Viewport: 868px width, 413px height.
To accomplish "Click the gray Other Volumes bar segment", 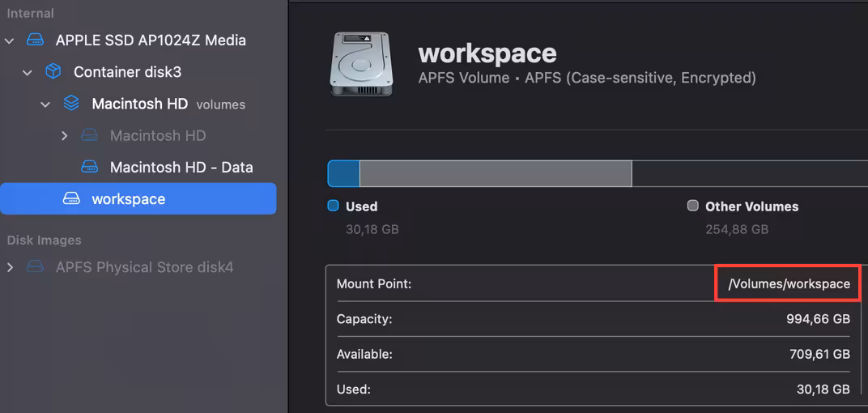I will (x=496, y=173).
